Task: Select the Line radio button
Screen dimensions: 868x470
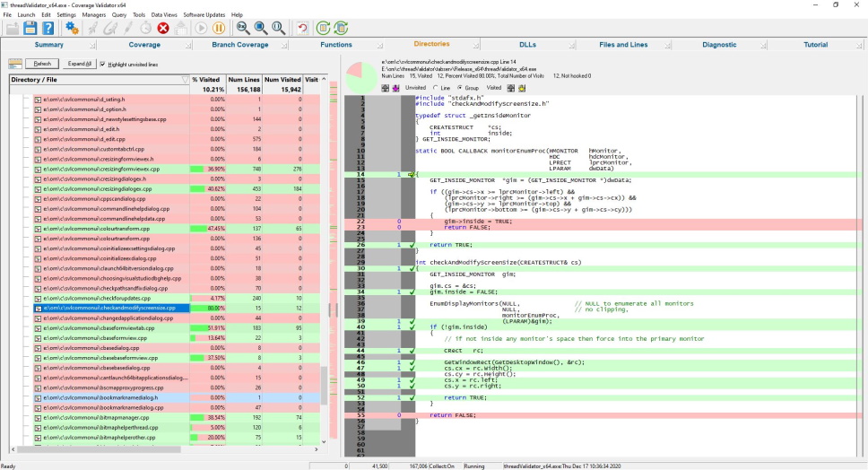Action: pos(435,88)
